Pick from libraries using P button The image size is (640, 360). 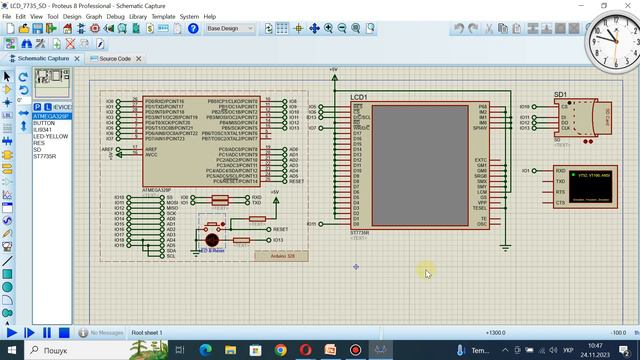click(37, 107)
